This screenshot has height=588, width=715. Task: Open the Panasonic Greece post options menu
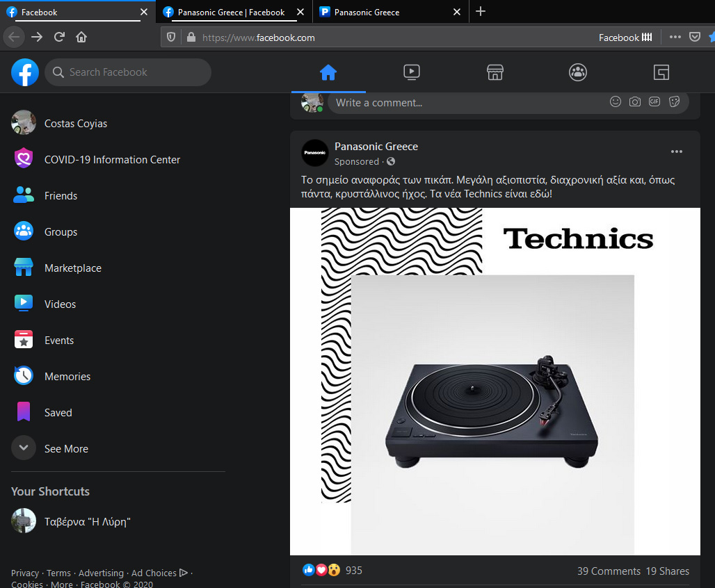click(x=677, y=152)
